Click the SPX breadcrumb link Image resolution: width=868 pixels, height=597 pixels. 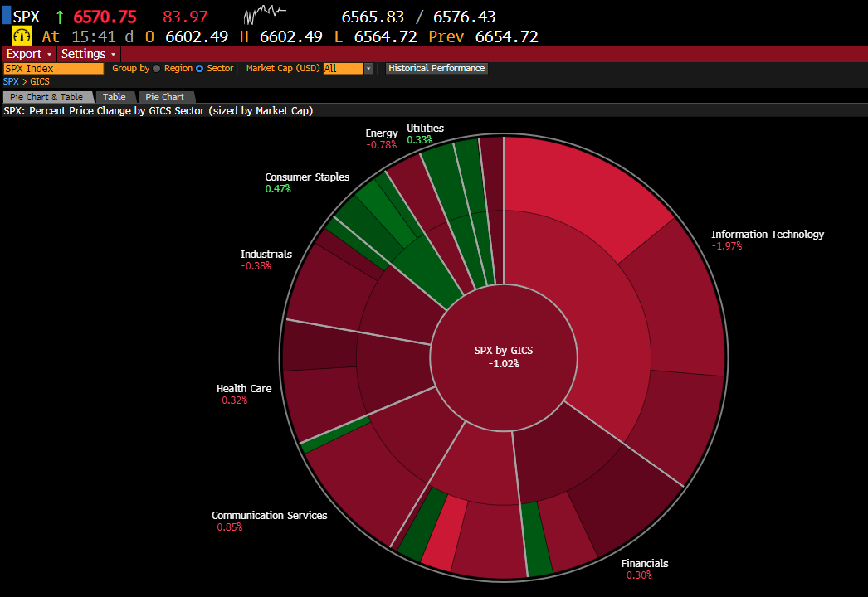11,81
